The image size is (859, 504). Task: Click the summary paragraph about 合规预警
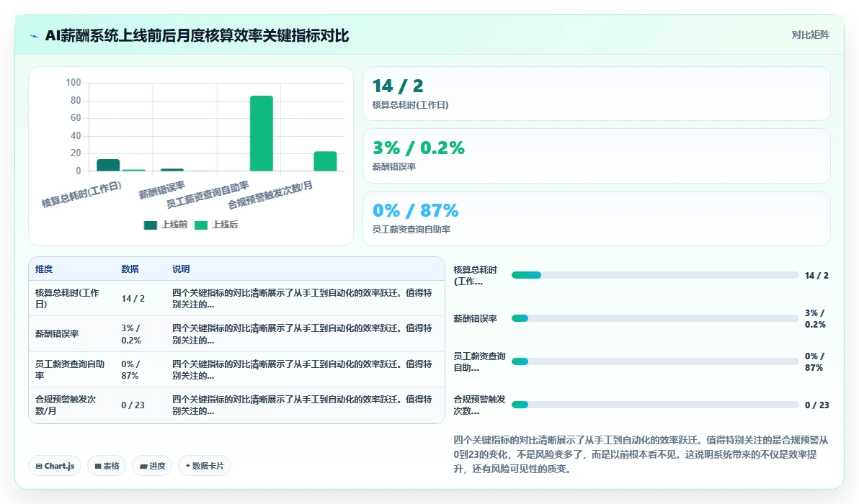[x=641, y=454]
